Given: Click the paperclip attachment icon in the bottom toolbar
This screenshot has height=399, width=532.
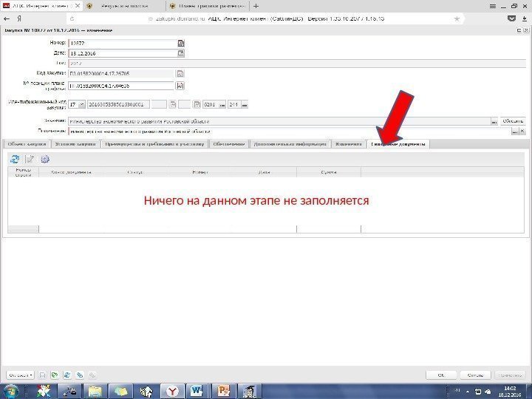Looking at the screenshot, I should point(79,375).
